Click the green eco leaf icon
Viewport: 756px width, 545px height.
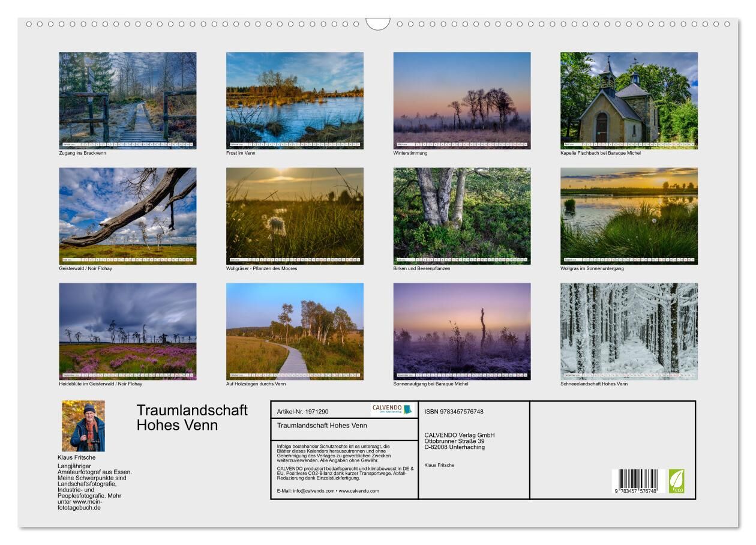pyautogui.click(x=676, y=481)
